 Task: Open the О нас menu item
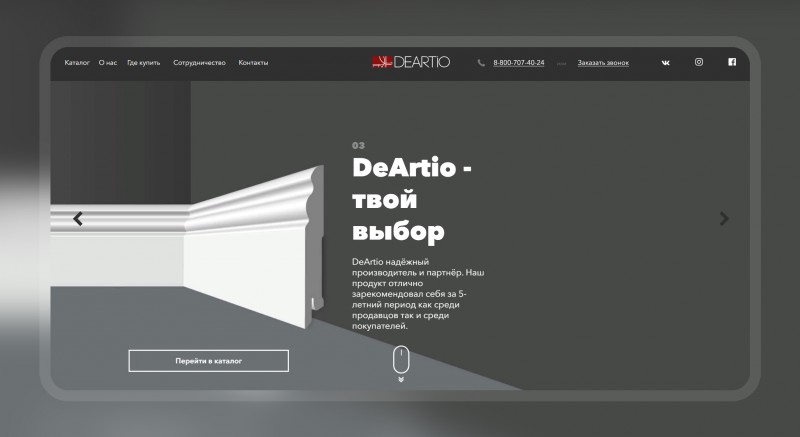point(108,63)
